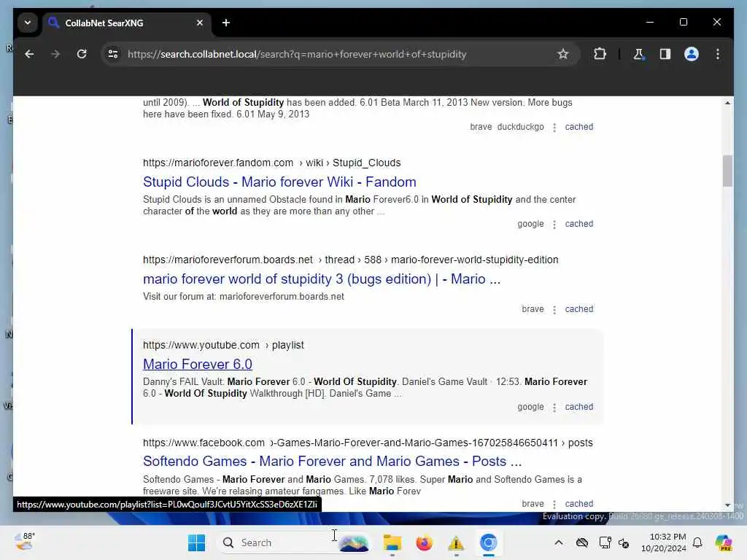This screenshot has height=560, width=747.
Task: Go back to the previous page
Action: coord(29,54)
